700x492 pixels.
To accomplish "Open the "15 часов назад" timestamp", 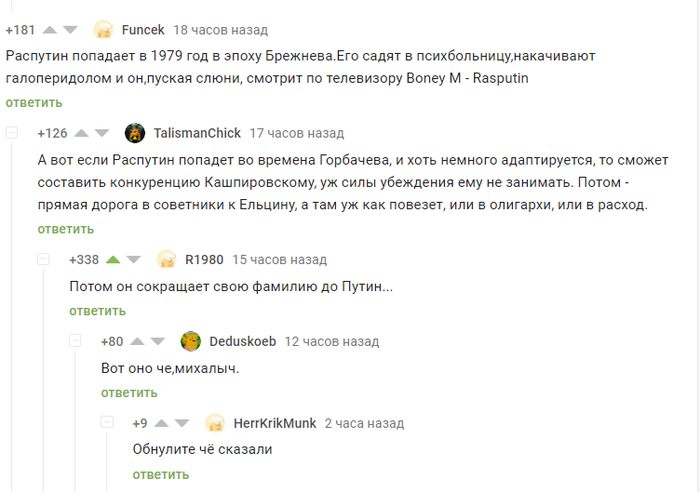I will (x=279, y=259).
